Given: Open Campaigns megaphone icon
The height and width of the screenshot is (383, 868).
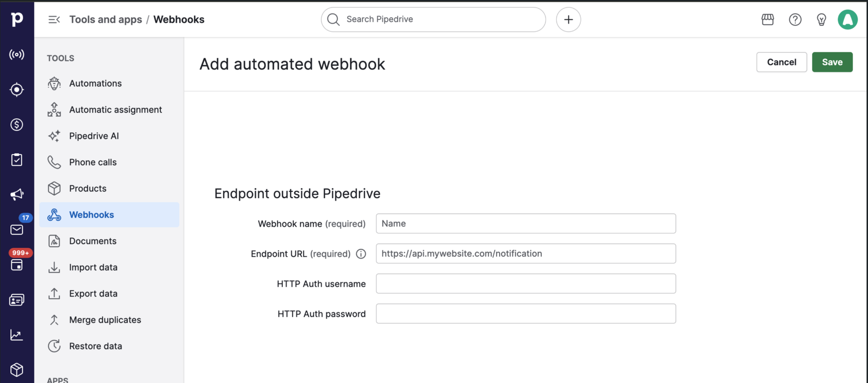Looking at the screenshot, I should (x=17, y=194).
